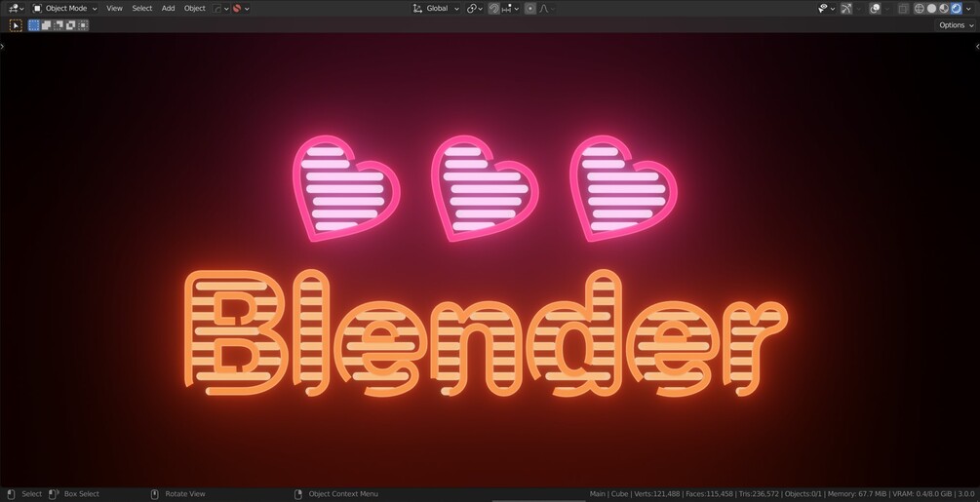Click the Select mouse hint icon
Viewport: 980px width, 502px height.
tap(11, 494)
